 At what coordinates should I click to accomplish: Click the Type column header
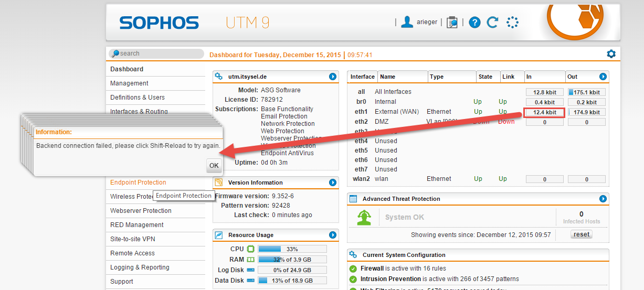click(x=452, y=77)
